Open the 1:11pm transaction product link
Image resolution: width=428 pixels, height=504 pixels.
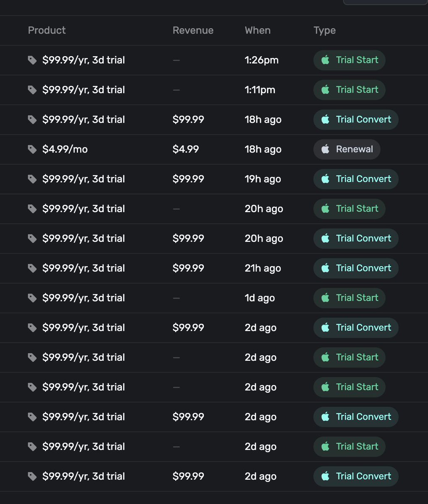pos(84,90)
